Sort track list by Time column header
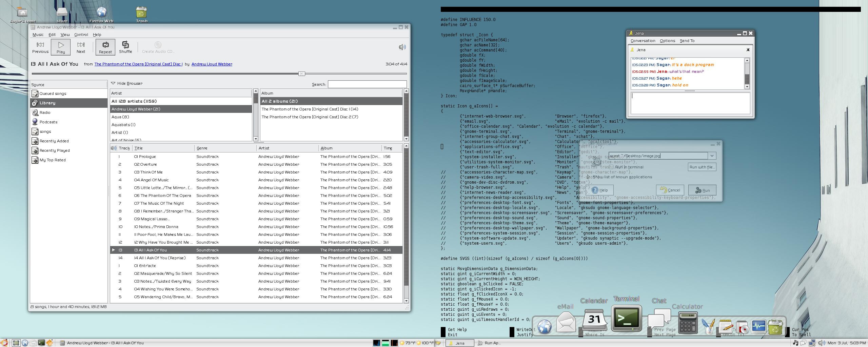The height and width of the screenshot is (347, 868). [392, 148]
